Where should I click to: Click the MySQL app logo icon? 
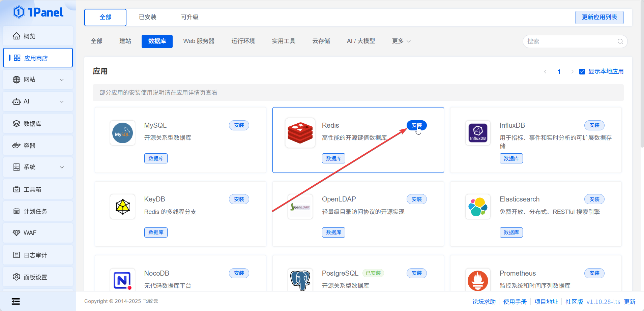(122, 133)
